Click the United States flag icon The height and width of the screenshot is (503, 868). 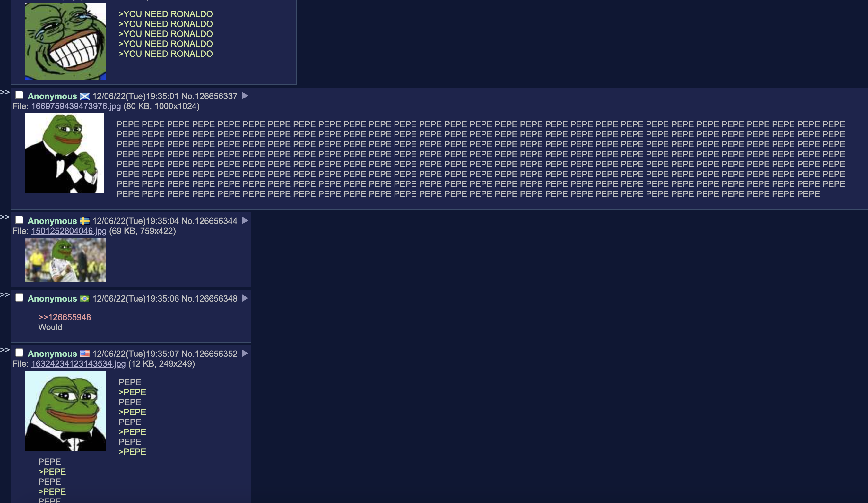(85, 354)
